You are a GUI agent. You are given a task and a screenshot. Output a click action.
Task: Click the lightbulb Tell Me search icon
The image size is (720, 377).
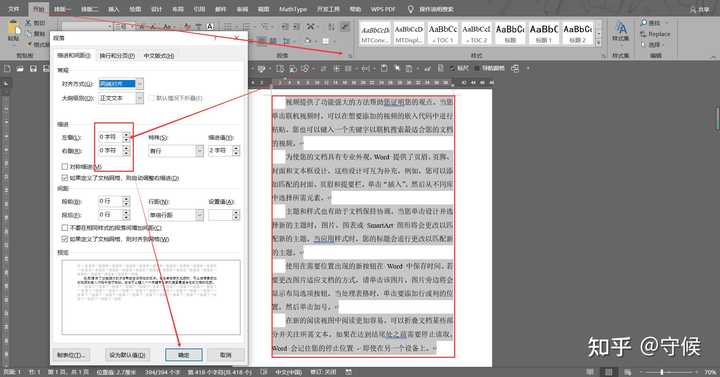tap(411, 9)
